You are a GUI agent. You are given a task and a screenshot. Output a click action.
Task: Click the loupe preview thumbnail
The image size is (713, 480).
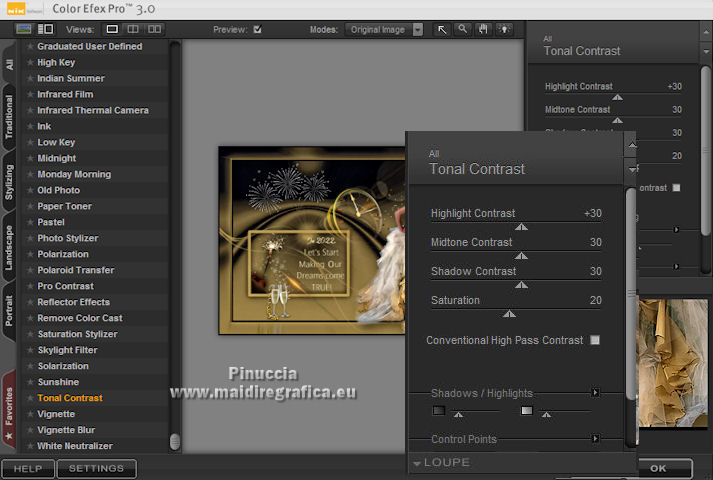coord(673,363)
